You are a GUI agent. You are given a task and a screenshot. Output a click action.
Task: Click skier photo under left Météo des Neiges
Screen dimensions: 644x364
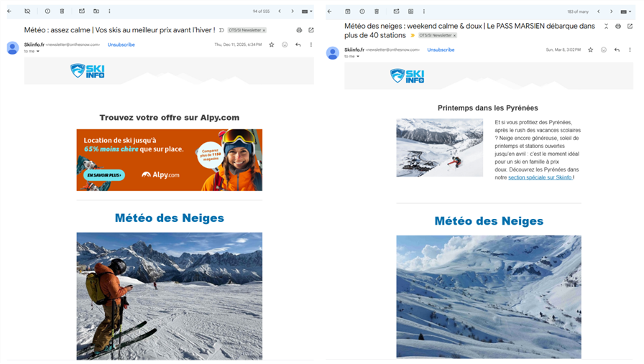(169, 297)
